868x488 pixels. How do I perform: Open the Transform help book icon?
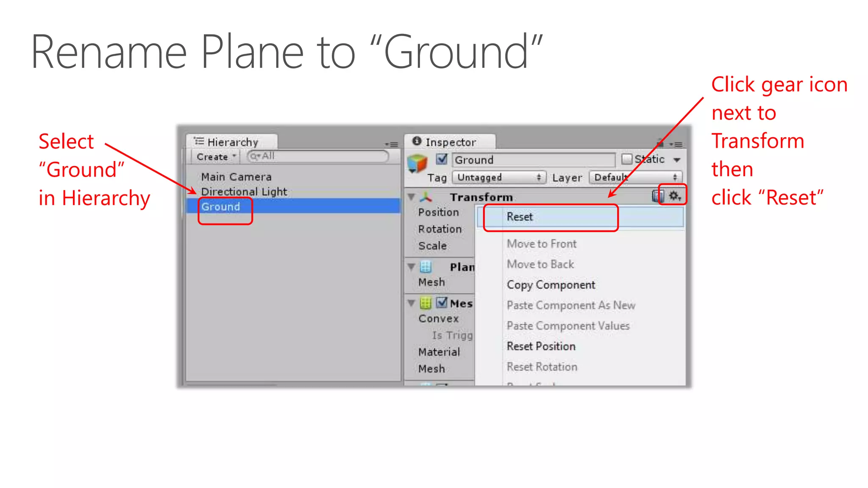pyautogui.click(x=658, y=196)
